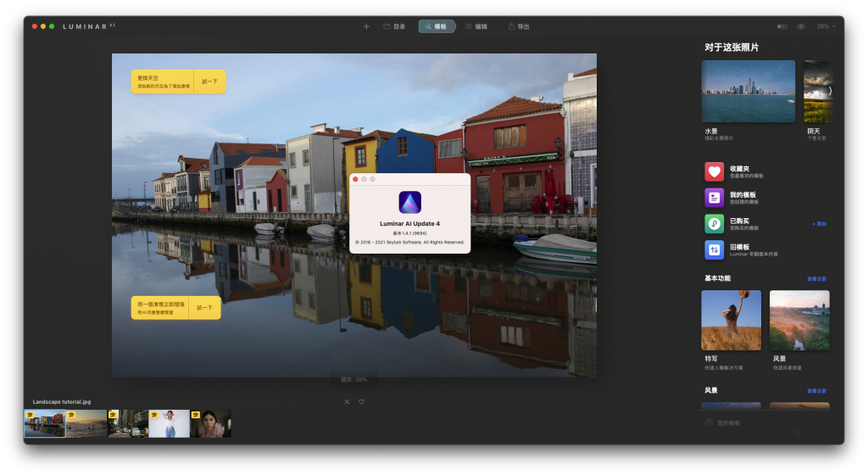Select the woman in white top thumbnail

pyautogui.click(x=169, y=424)
